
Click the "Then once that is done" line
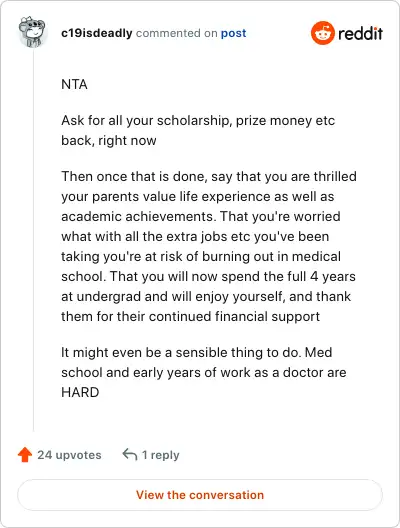(x=209, y=176)
